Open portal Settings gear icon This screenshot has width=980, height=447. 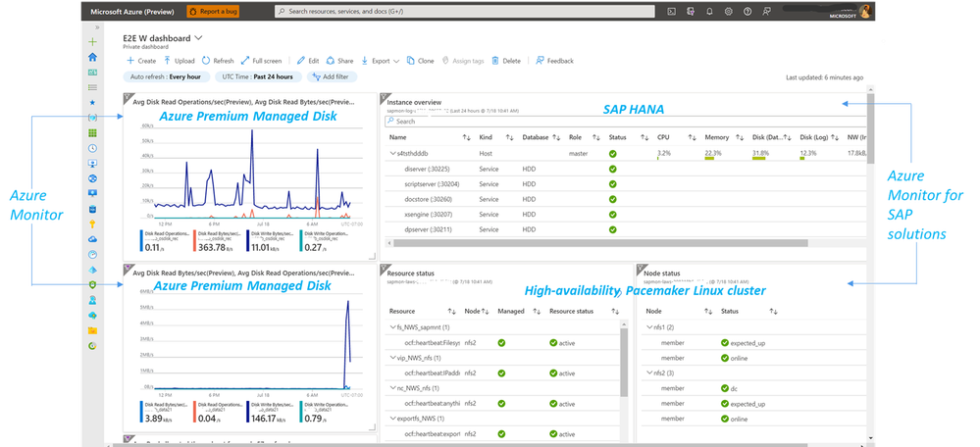point(728,11)
